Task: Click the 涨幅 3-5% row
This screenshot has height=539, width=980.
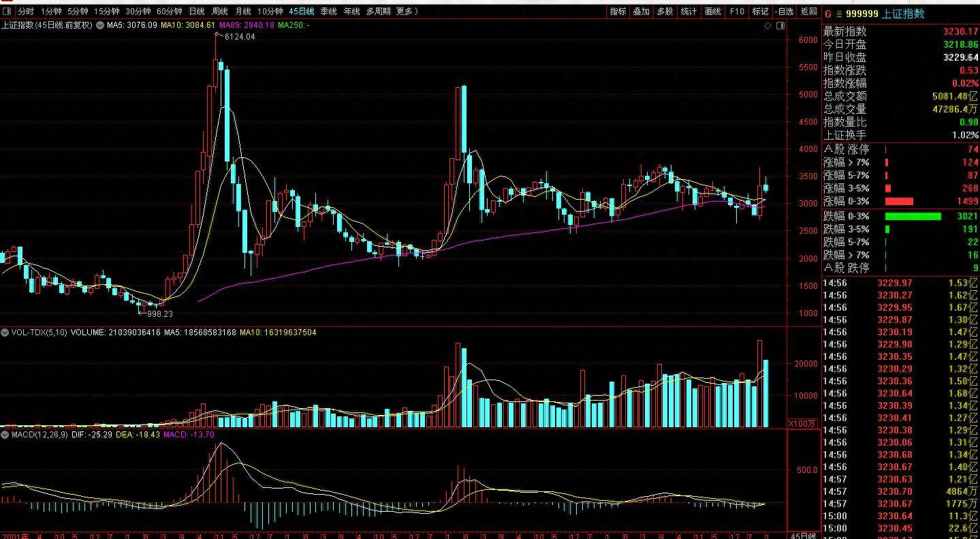Action: (900, 188)
